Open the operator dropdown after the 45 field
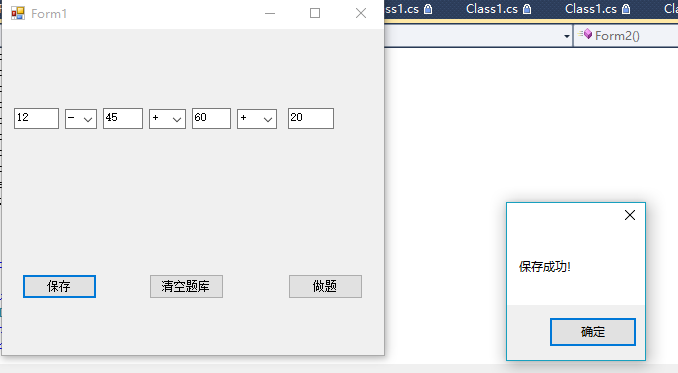 pos(167,119)
